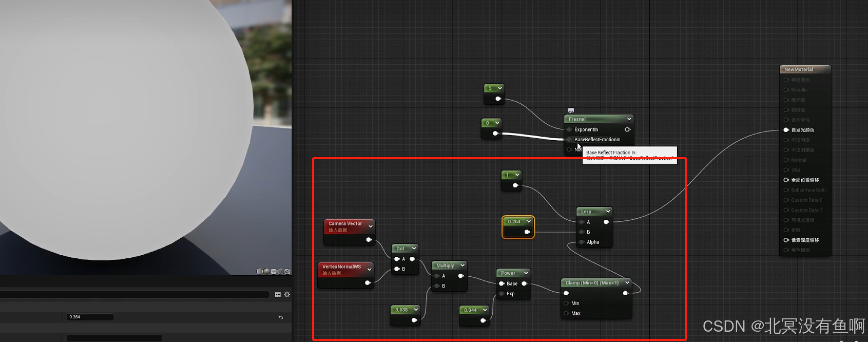Collapse the Camera Vector node chevron

(370, 226)
